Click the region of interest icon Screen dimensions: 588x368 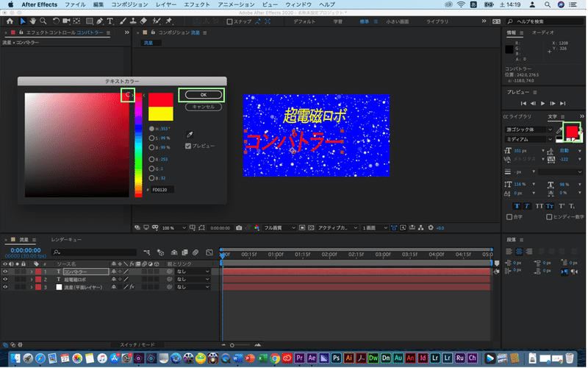(x=302, y=228)
